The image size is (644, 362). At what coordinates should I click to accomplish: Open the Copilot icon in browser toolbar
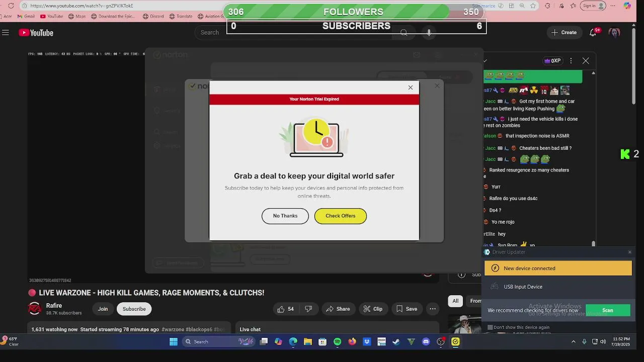(x=627, y=6)
